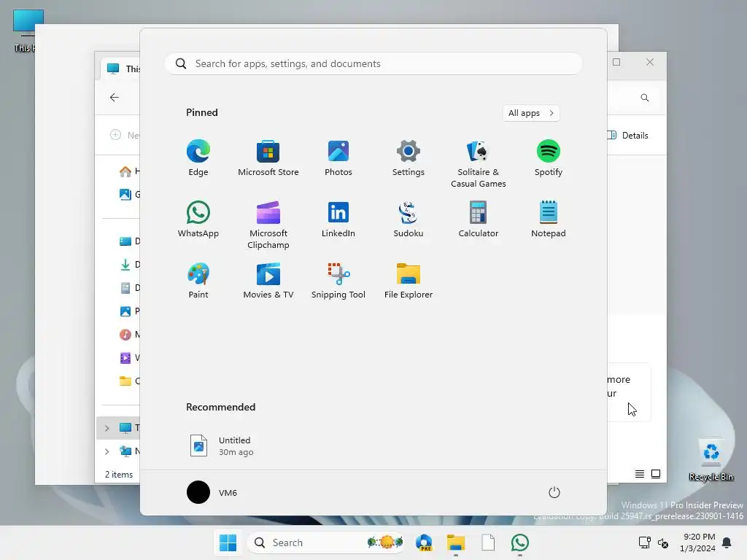Viewport: 747px width, 560px height.
Task: Open Notepad from pinned apps
Action: click(x=549, y=219)
